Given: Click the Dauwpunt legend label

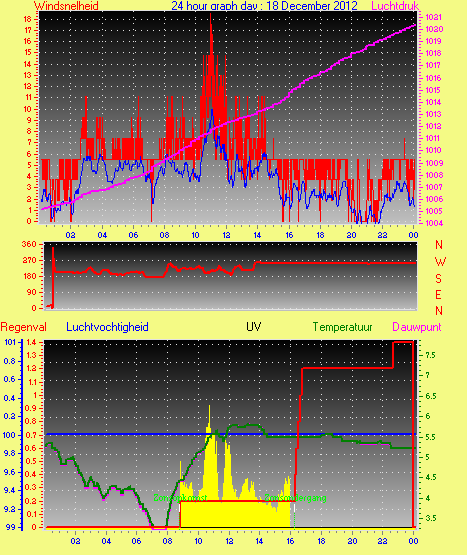Looking at the screenshot, I should (417, 327).
